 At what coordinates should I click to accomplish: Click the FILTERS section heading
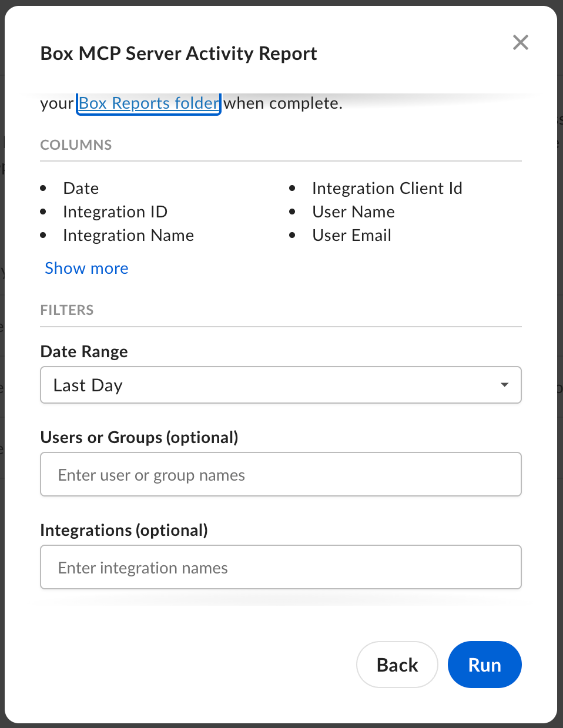67,310
